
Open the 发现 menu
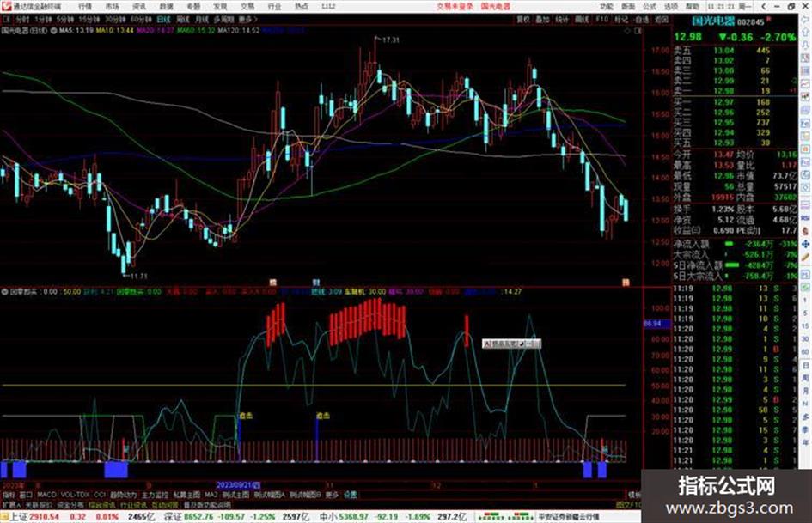point(220,6)
